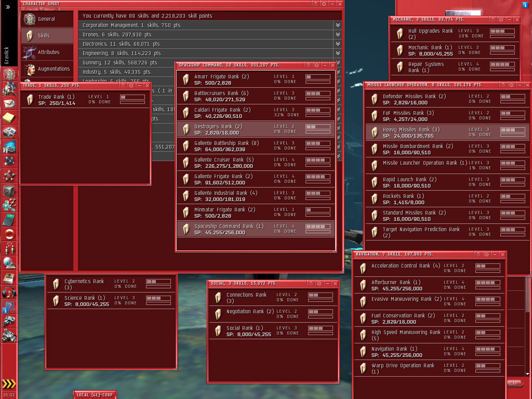
Task: Select the Negotiation Rank (2) skill
Action: tap(273, 314)
